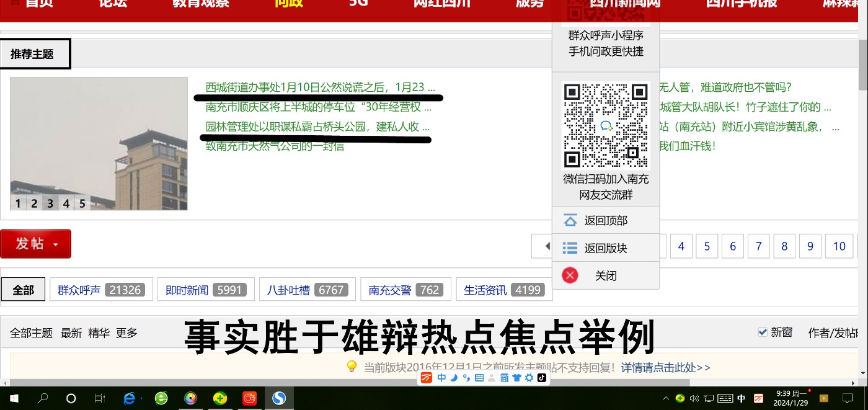Screen dimensions: 868x410
Task: Toggle Chinese/English mode on the IME toolbar
Action: tap(441, 378)
